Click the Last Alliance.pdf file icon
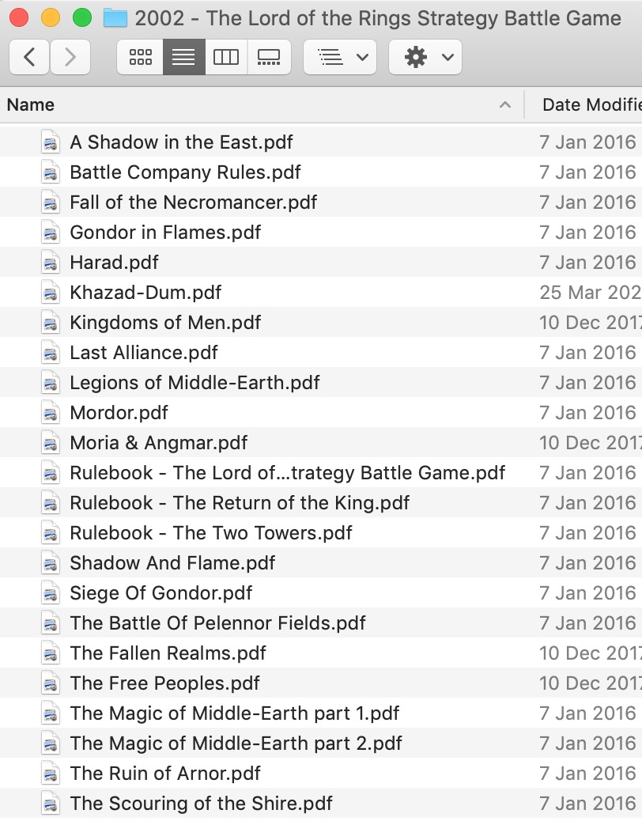This screenshot has height=840, width=642. pyautogui.click(x=51, y=353)
